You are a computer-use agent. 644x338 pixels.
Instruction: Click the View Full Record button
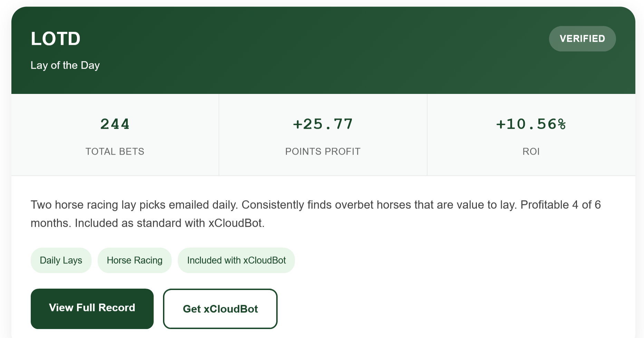click(92, 308)
